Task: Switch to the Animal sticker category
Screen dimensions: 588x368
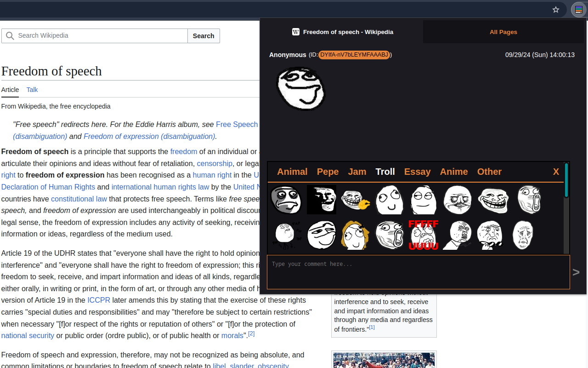Action: [292, 172]
